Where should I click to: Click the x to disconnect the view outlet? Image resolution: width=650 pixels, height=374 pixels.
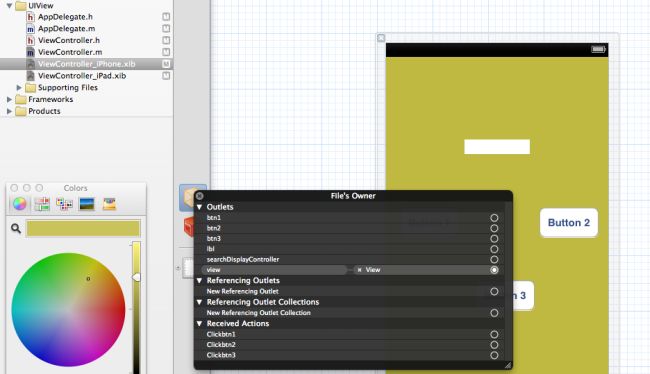[359, 270]
